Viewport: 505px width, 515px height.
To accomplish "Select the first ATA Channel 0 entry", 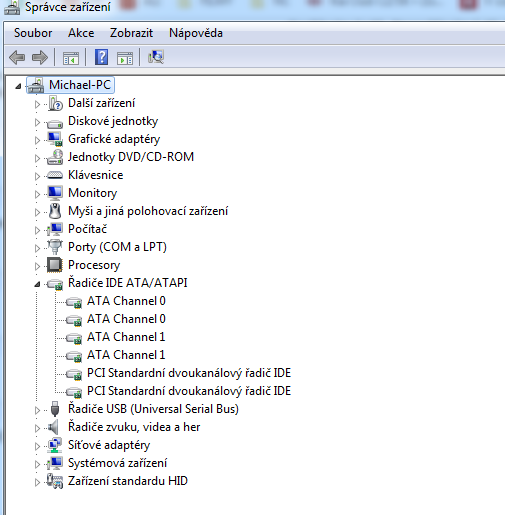I will coord(126,301).
